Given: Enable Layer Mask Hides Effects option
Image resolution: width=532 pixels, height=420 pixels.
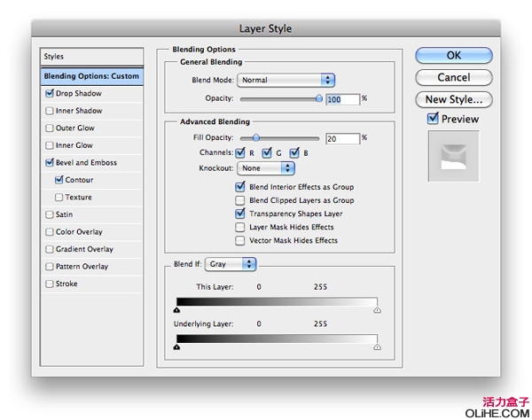Looking at the screenshot, I should click(x=240, y=227).
